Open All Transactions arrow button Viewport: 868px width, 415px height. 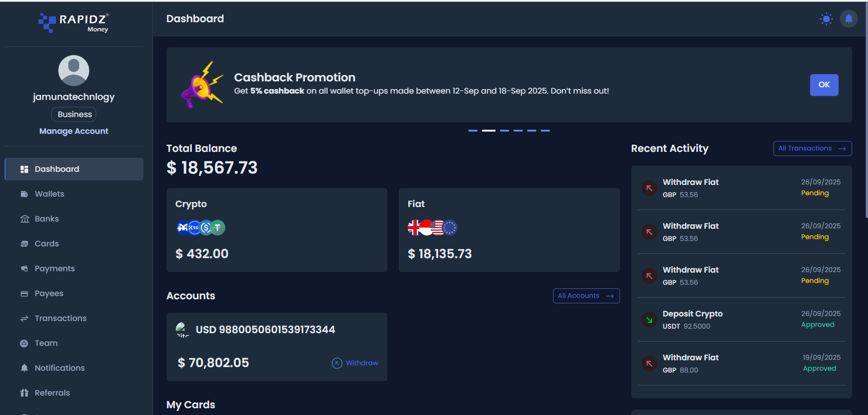pyautogui.click(x=812, y=148)
